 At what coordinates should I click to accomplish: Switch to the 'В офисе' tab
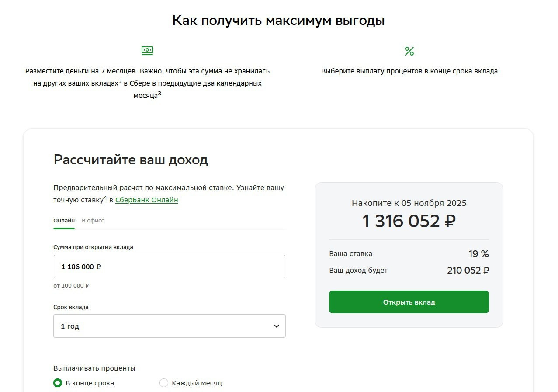(x=93, y=221)
